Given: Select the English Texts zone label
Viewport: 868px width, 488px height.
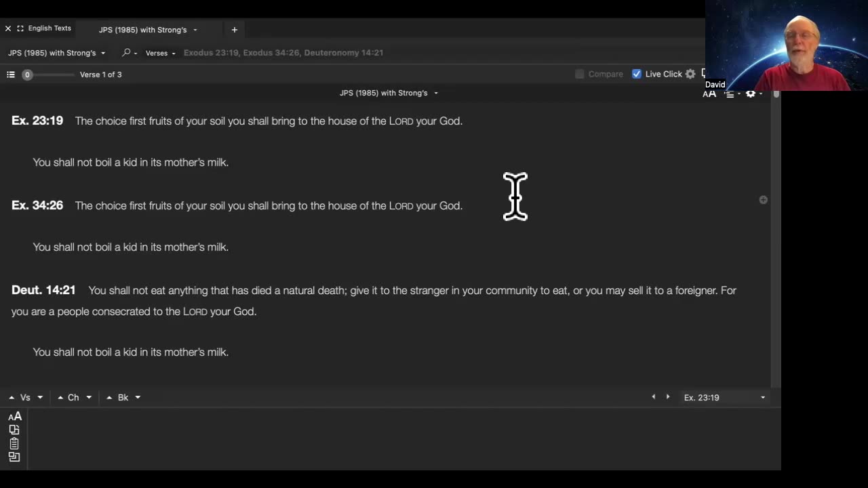Looking at the screenshot, I should 50,28.
